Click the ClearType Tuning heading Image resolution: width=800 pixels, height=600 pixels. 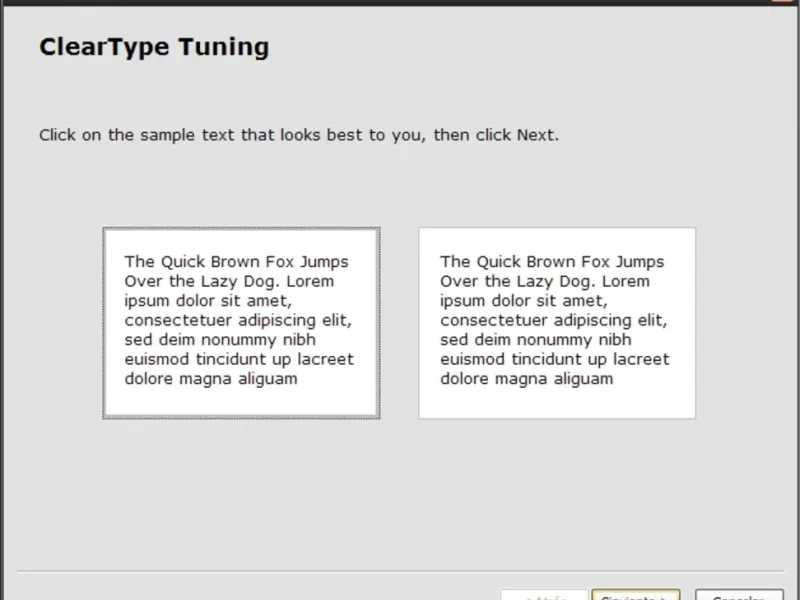[154, 47]
